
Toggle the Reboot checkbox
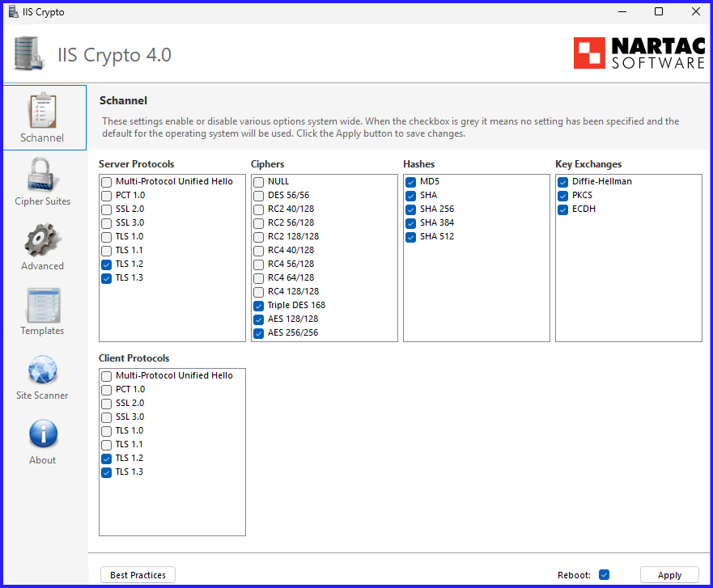(604, 575)
